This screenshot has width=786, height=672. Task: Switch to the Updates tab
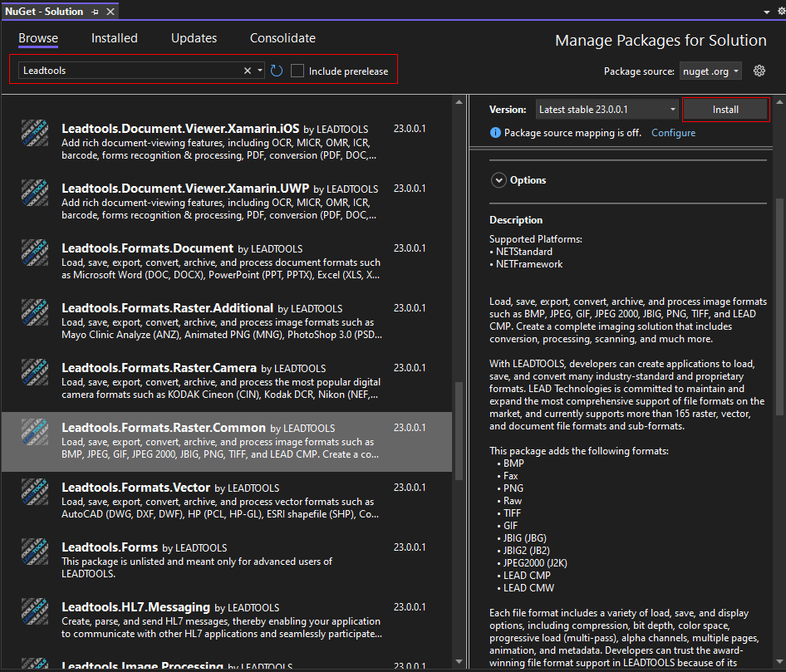[194, 38]
